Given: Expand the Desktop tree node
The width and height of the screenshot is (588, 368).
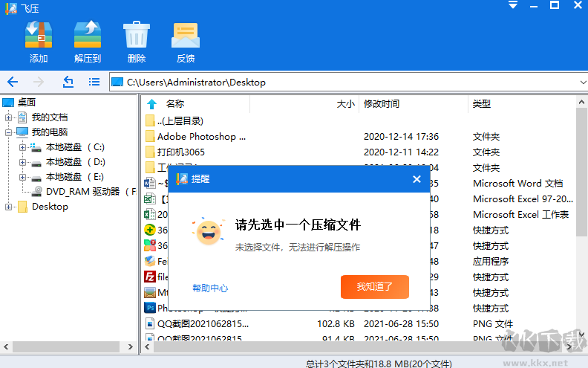Looking at the screenshot, I should (x=8, y=207).
